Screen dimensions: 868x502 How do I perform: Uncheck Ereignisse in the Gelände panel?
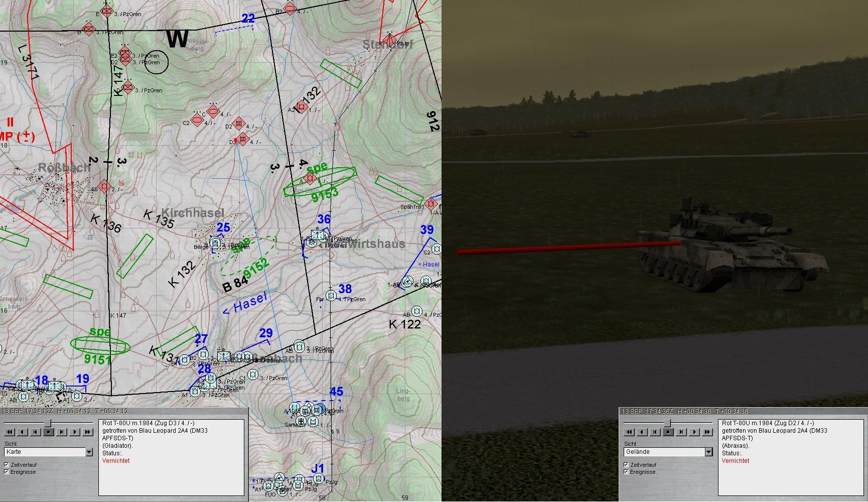626,472
